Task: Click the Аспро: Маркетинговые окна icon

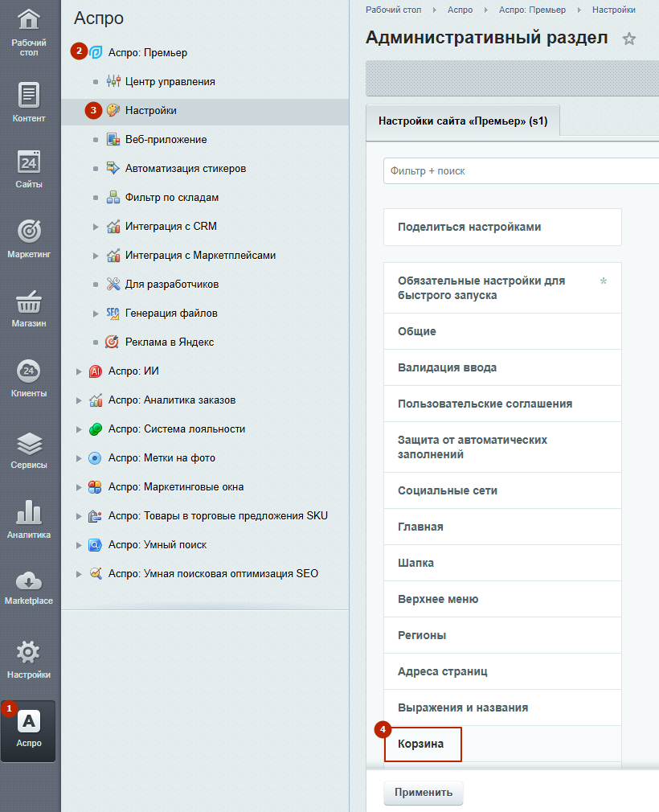Action: point(95,487)
